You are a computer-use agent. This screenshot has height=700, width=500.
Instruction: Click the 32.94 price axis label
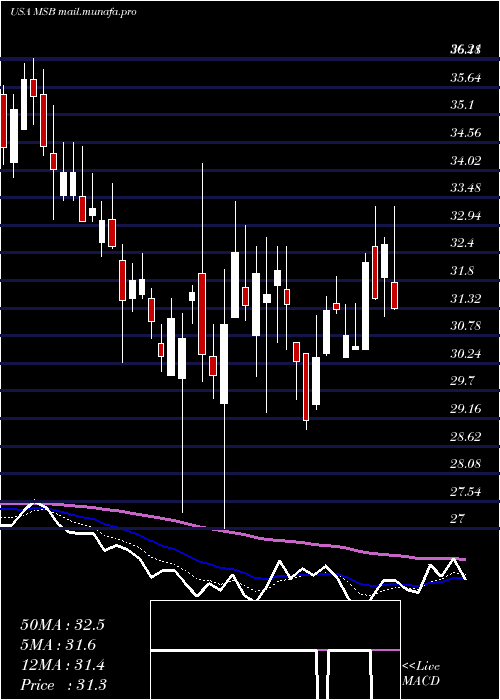pos(465,216)
